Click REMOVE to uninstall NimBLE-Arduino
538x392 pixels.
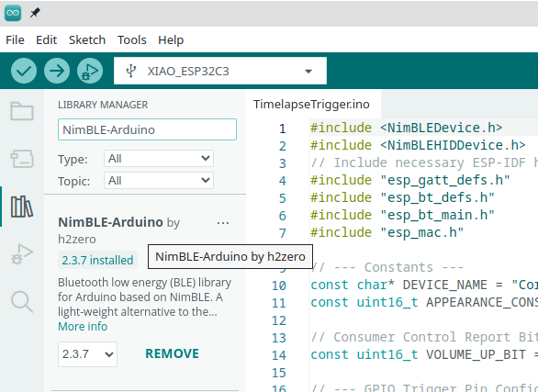(x=172, y=353)
